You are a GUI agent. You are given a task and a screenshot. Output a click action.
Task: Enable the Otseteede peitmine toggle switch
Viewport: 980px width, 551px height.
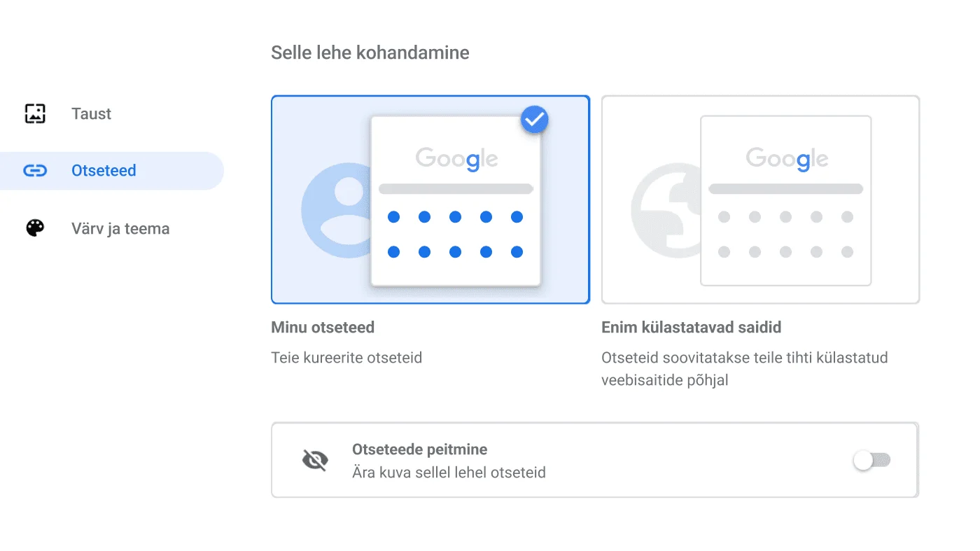[x=871, y=460]
